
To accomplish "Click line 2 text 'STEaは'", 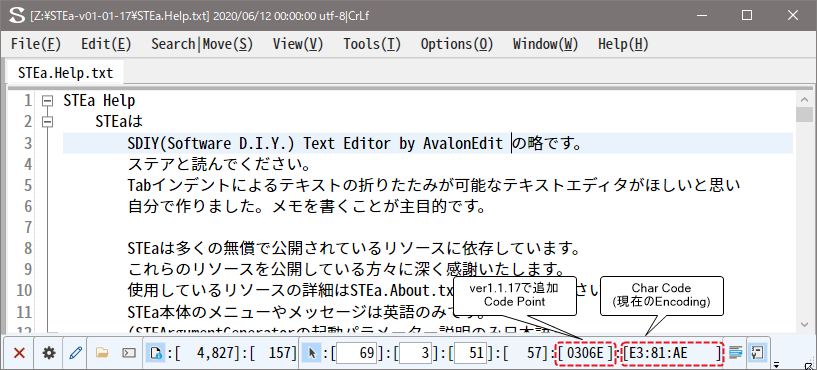I will (119, 121).
